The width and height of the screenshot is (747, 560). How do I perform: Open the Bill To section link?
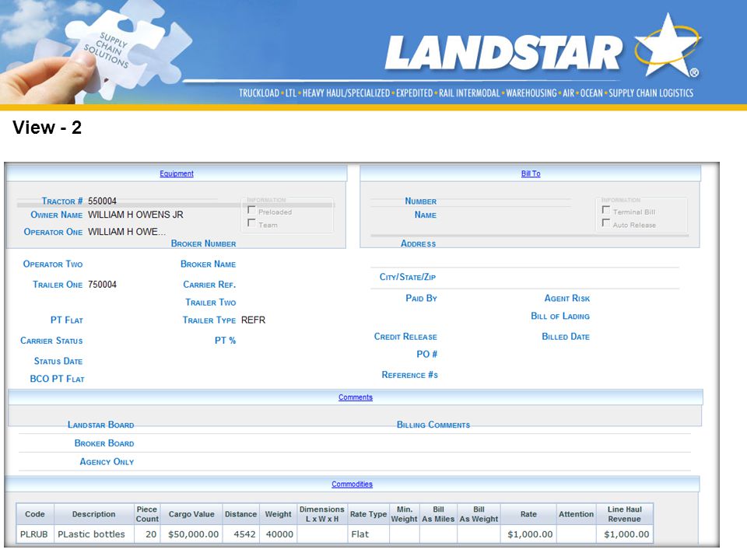(531, 173)
